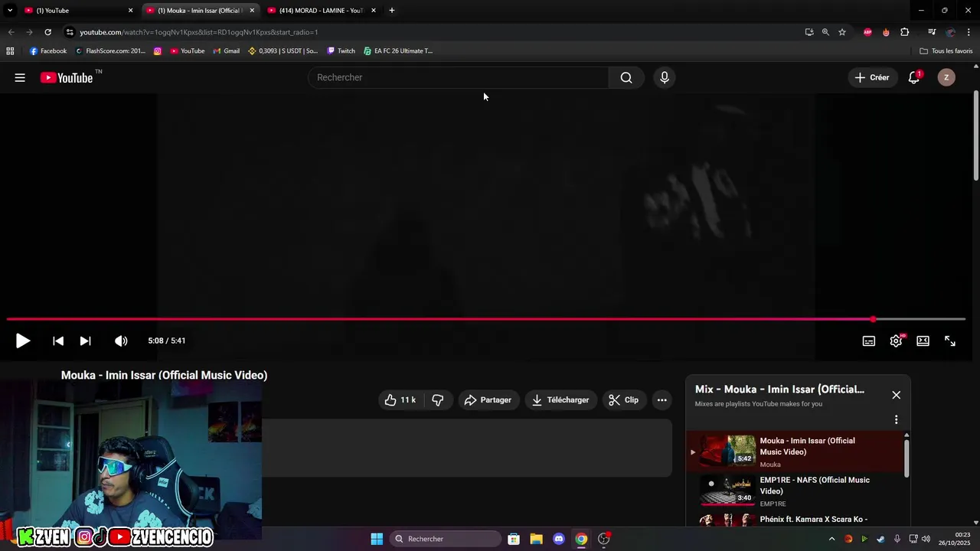Open the tab search dropdown arrow
Viewport: 980px width, 551px height.
10,11
